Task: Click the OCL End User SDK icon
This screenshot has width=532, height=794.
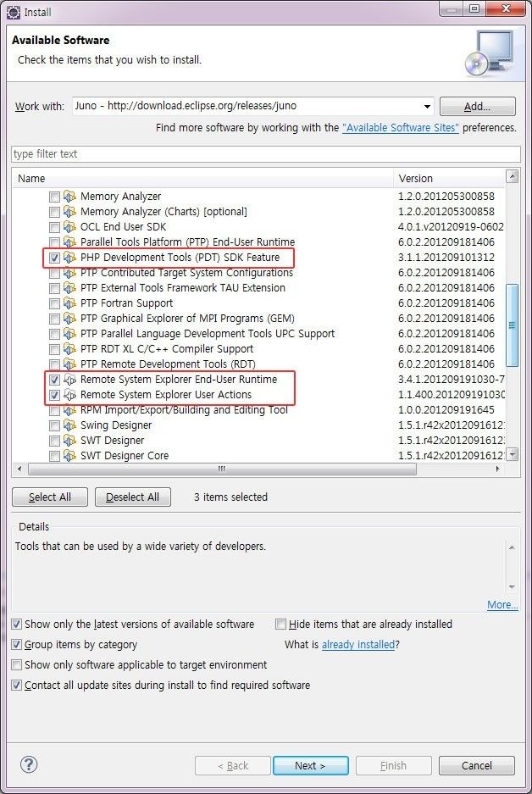Action: point(69,227)
